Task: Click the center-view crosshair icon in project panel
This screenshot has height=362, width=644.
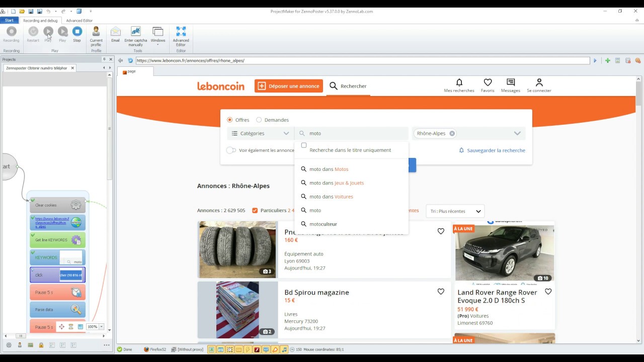Action: point(61,327)
